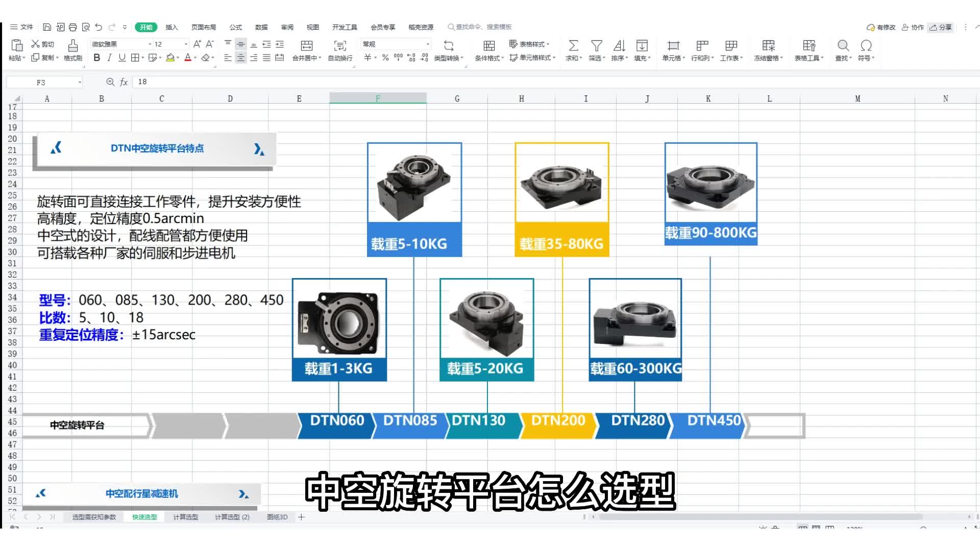Click the percent style icon
980x551 pixels.
click(x=385, y=58)
